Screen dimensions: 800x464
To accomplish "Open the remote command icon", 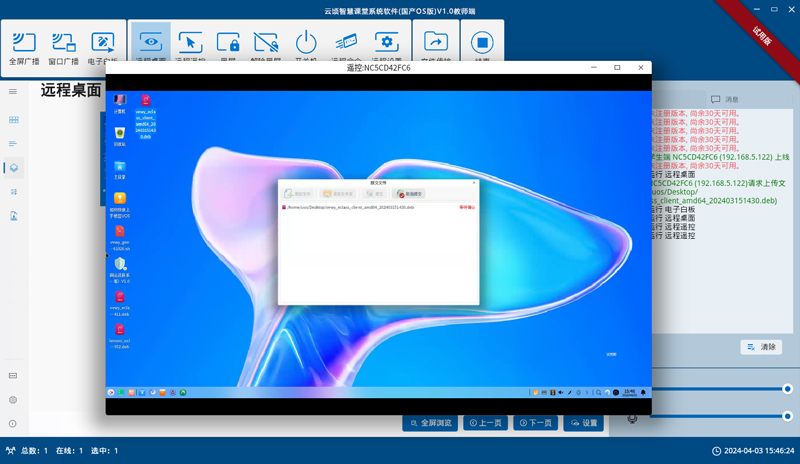I will pos(346,42).
